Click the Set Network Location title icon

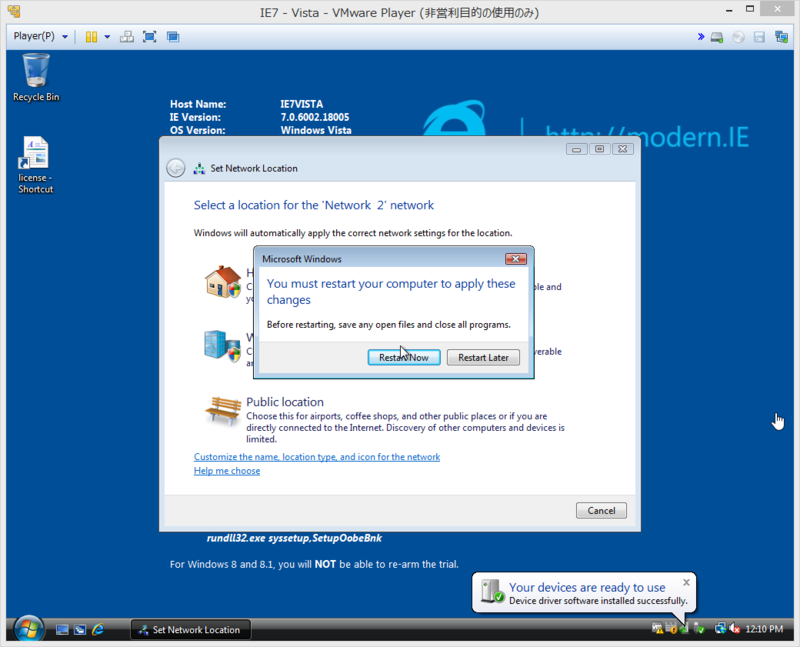point(199,168)
